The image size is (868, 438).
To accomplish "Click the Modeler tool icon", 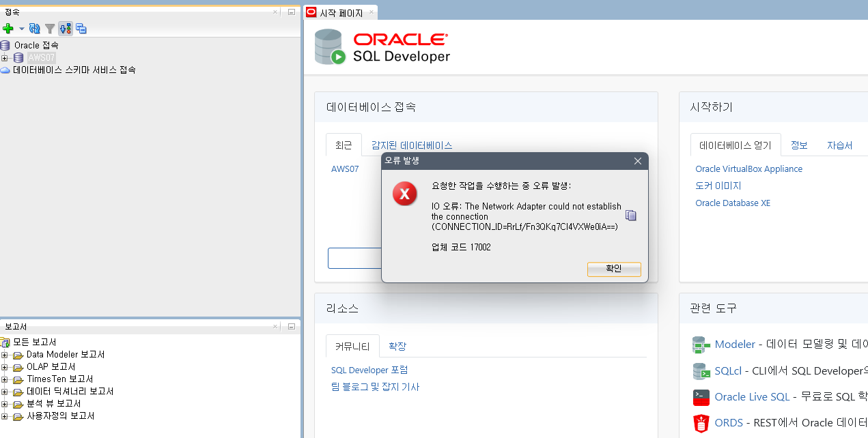I will click(701, 345).
